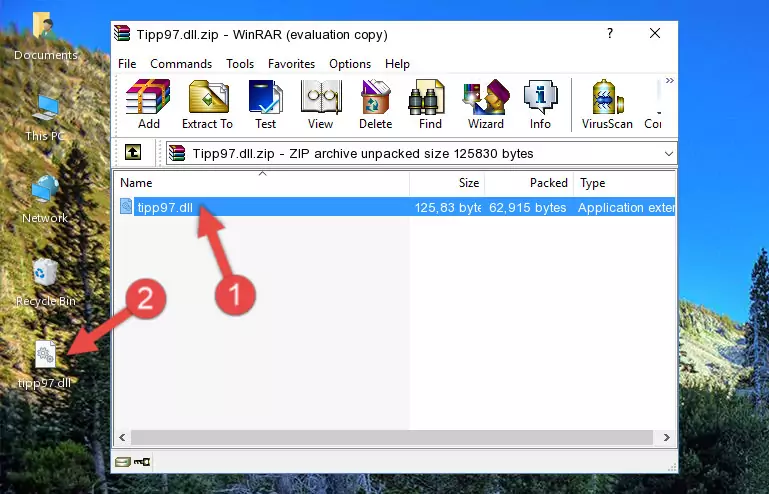Screen dimensions: 769x494
Task: Open the Help menu
Action: tap(397, 64)
